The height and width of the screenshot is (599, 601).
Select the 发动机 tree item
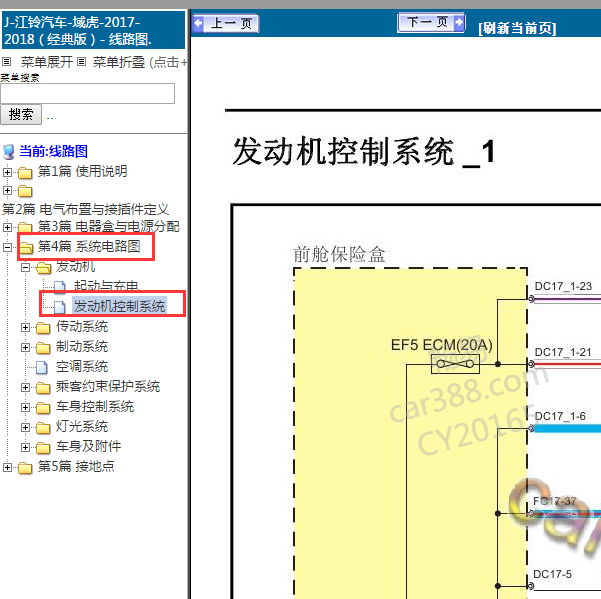[76, 266]
